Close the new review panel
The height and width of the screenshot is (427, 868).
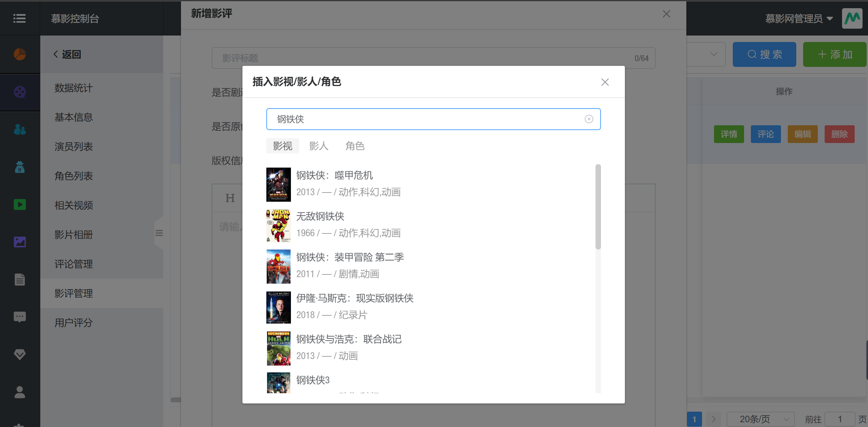(x=666, y=14)
